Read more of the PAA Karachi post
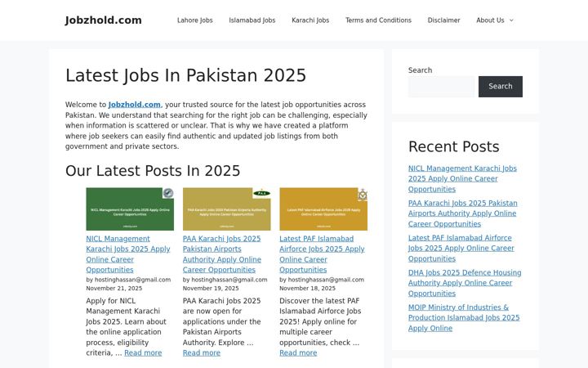588x368 pixels. [202, 353]
